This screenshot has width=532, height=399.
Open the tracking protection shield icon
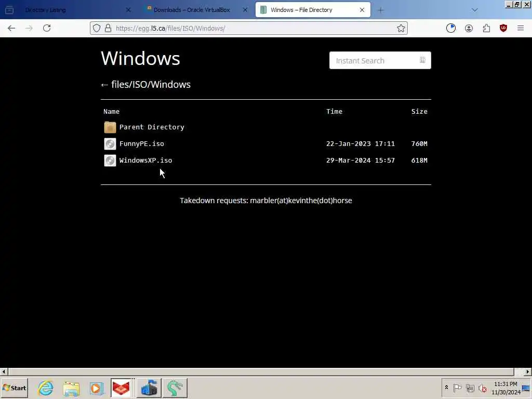97,28
